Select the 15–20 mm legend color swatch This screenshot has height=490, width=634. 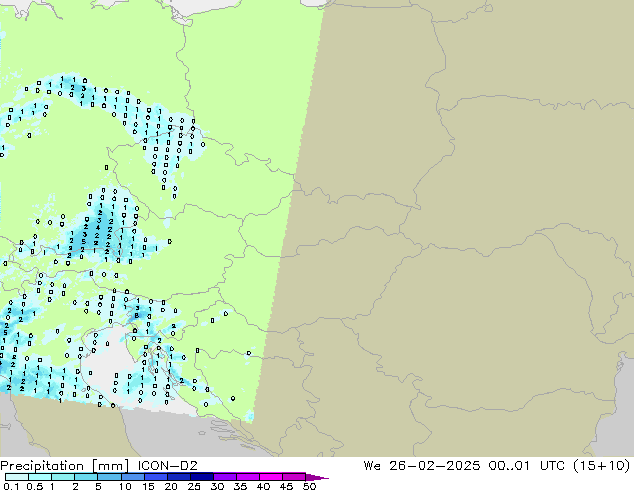pyautogui.click(x=155, y=477)
